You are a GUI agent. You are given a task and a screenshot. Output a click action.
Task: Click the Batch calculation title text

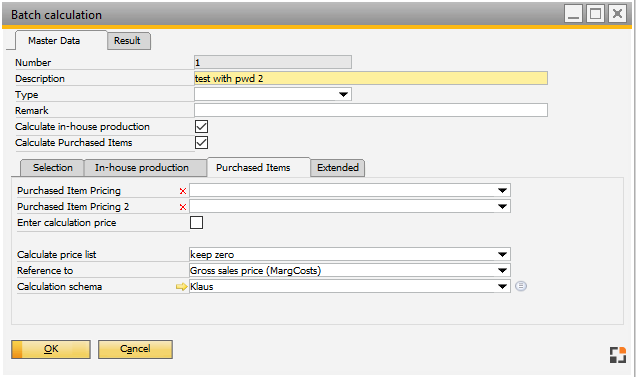pyautogui.click(x=56, y=15)
